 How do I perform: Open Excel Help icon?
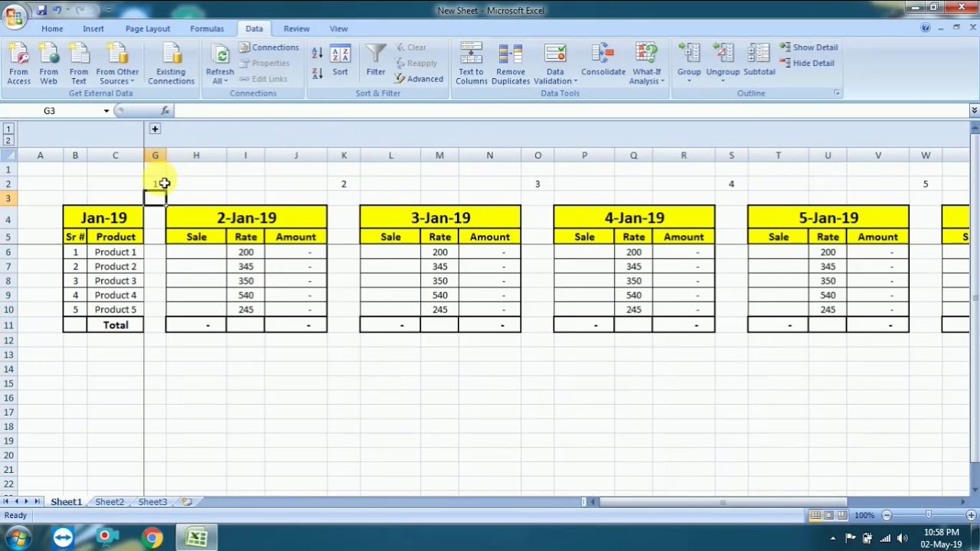click(925, 28)
